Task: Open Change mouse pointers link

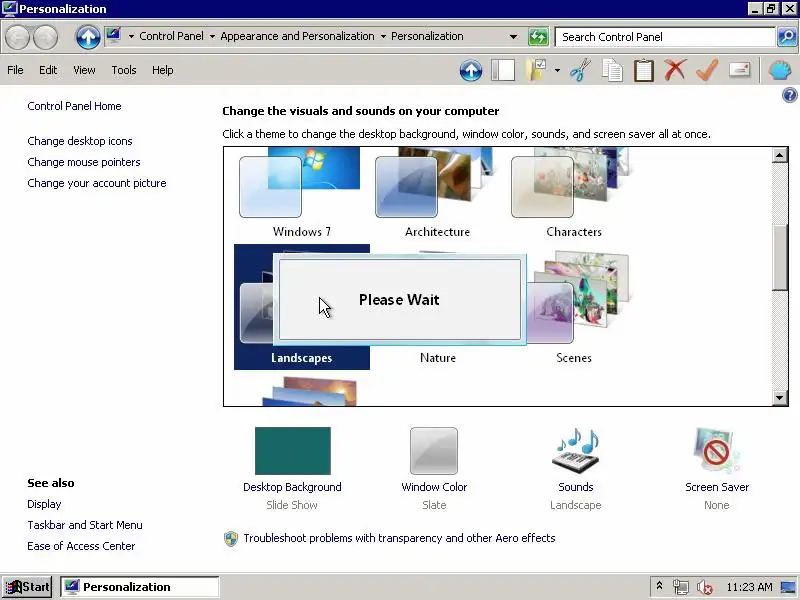Action: 84,162
